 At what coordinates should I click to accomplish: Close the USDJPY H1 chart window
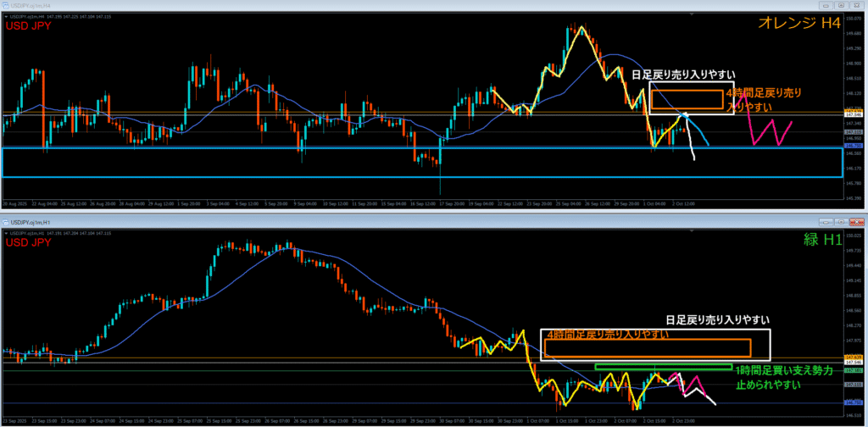(x=859, y=222)
